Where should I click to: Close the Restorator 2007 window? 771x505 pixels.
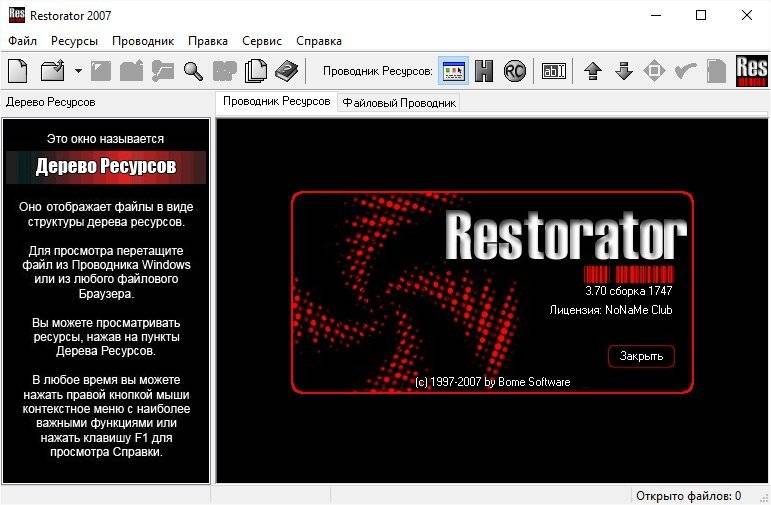pyautogui.click(x=746, y=15)
